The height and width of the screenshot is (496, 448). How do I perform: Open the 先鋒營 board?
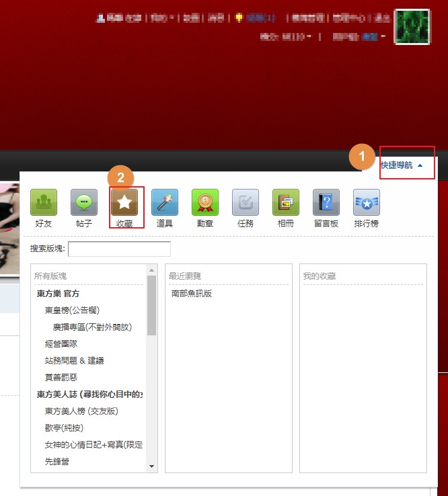pos(57,461)
